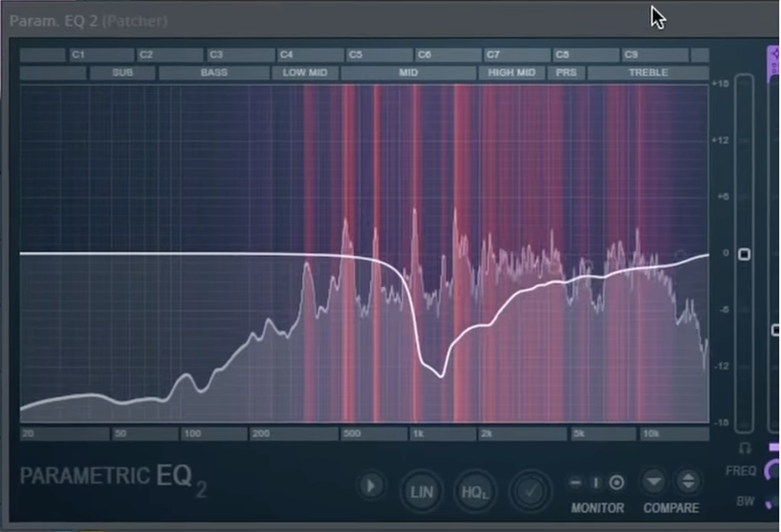781x532 pixels.
Task: Click the checkmark enable button
Action: (531, 491)
